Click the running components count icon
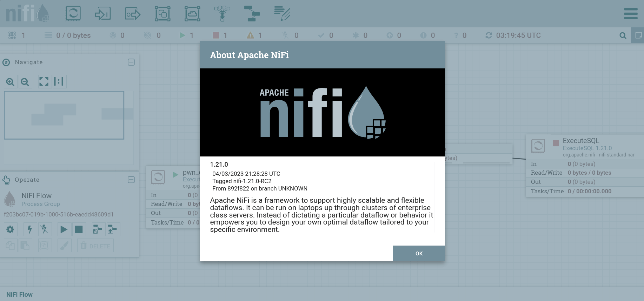This screenshot has height=301, width=644. (182, 35)
